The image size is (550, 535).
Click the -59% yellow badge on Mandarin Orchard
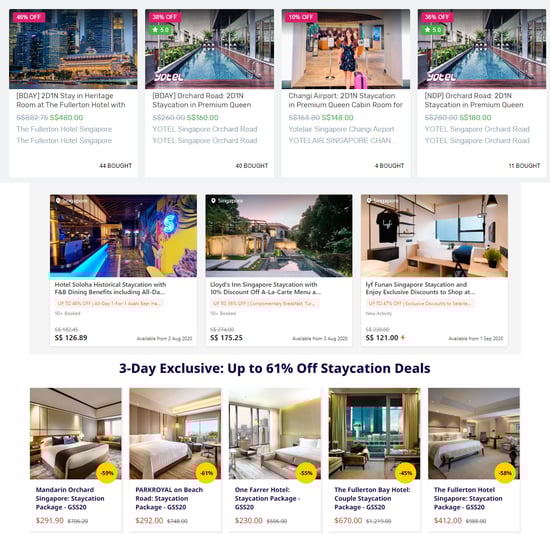click(x=107, y=473)
